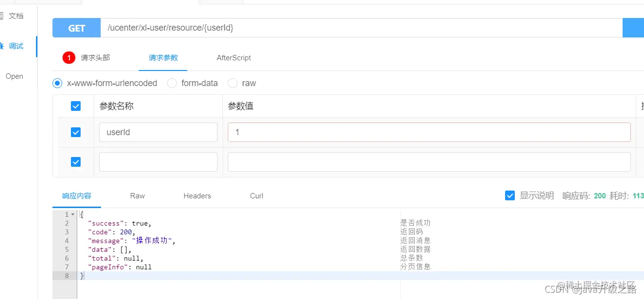
Task: Click the 参数名称 column header
Action: pos(117,106)
